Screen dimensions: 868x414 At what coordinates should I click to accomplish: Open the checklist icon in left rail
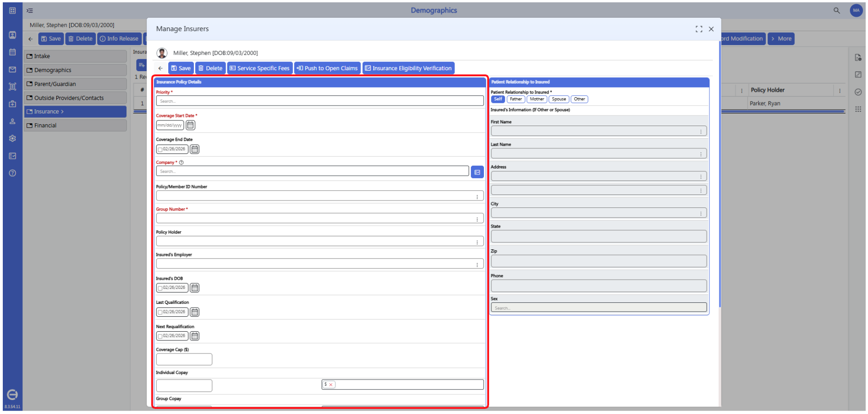13,156
